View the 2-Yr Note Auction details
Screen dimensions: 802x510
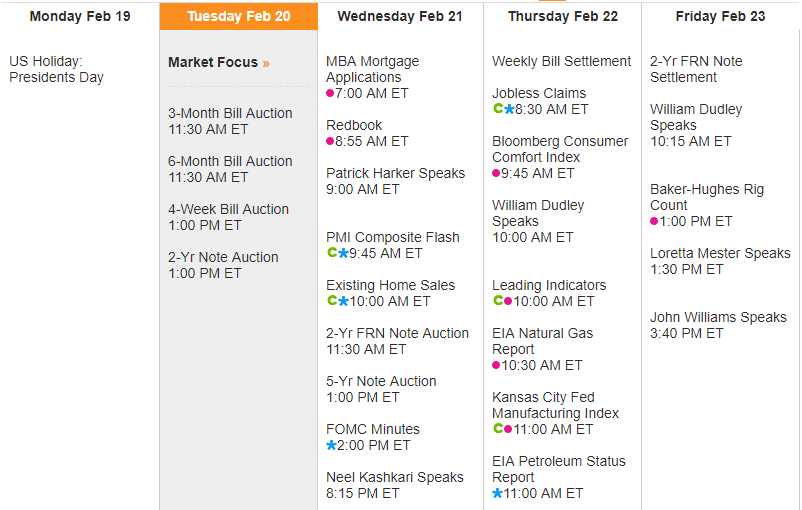click(x=223, y=257)
